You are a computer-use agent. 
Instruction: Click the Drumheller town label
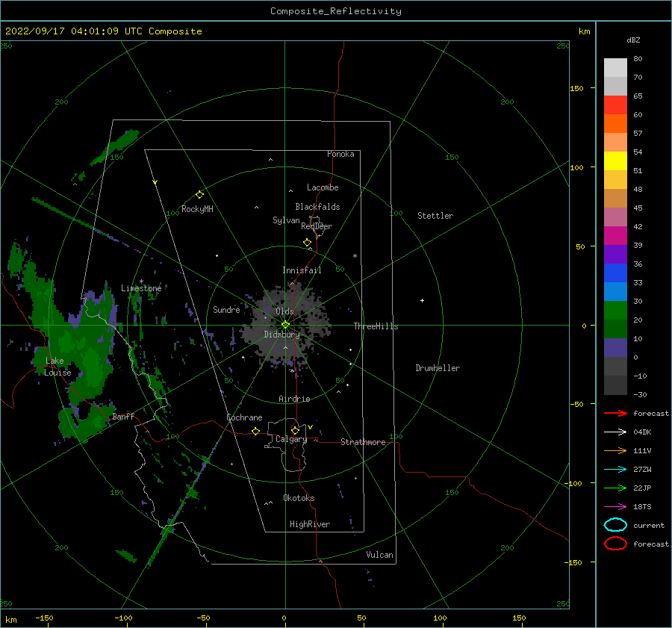pos(438,368)
